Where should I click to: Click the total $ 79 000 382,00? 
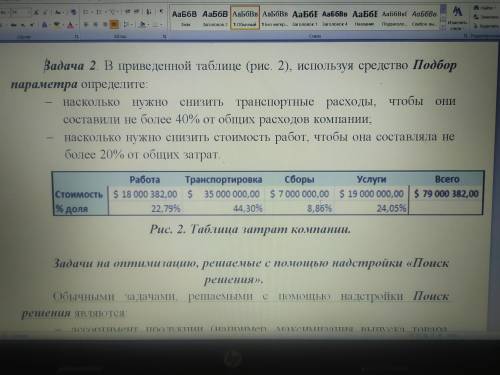click(x=446, y=194)
